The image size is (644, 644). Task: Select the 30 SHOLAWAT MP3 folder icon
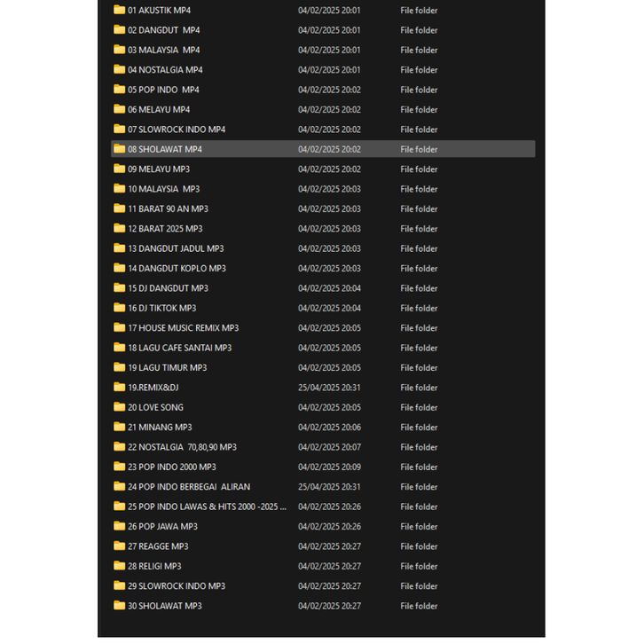click(x=119, y=605)
